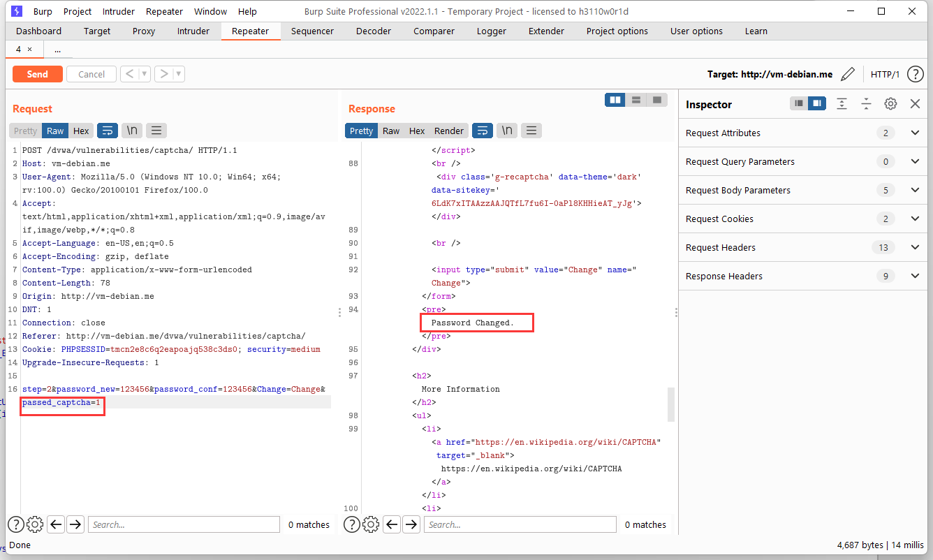
Task: Open forward-history dropdown arrow
Action: tap(179, 74)
